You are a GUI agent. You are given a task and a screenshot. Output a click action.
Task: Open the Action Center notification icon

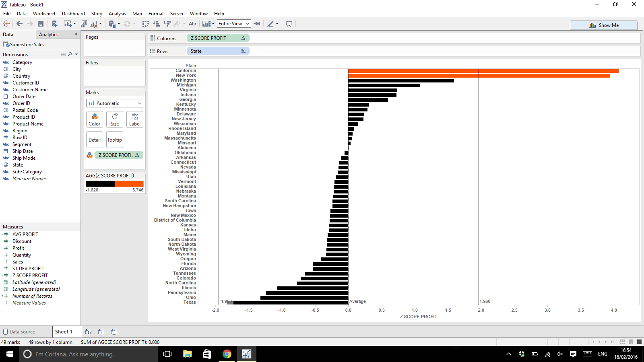(573, 354)
